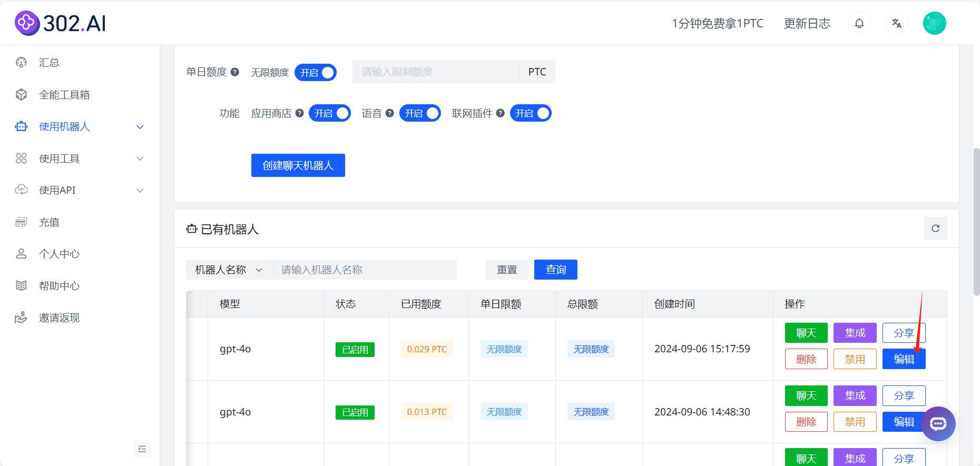The width and height of the screenshot is (980, 466).
Task: Focus the 请输入机器人名称 search field
Action: pyautogui.click(x=364, y=270)
